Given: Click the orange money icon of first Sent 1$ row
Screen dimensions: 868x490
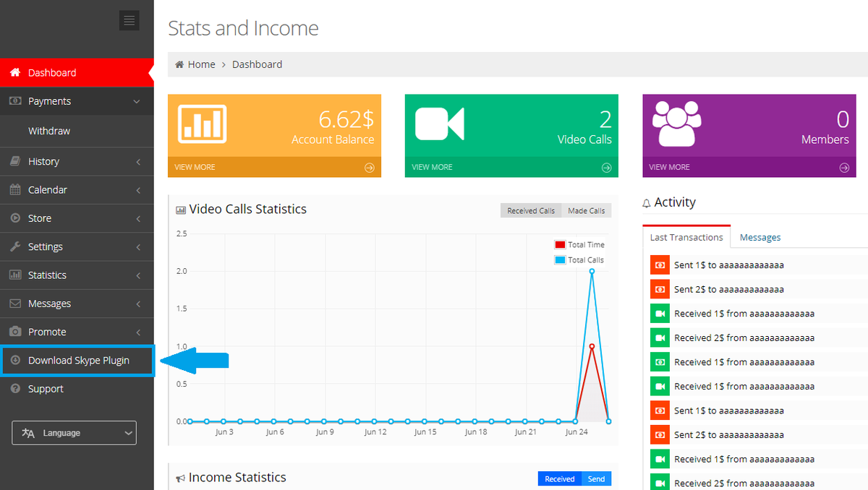Looking at the screenshot, I should pyautogui.click(x=659, y=265).
